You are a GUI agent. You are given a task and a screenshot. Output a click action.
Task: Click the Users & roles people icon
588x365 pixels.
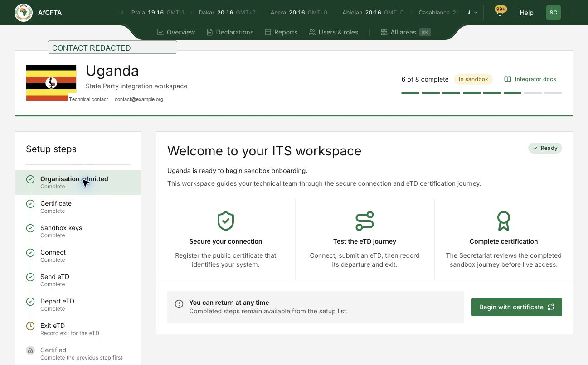click(312, 32)
